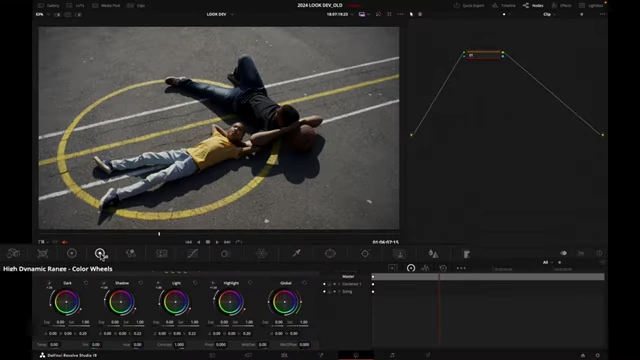Click the viewer Stop button

point(208,242)
